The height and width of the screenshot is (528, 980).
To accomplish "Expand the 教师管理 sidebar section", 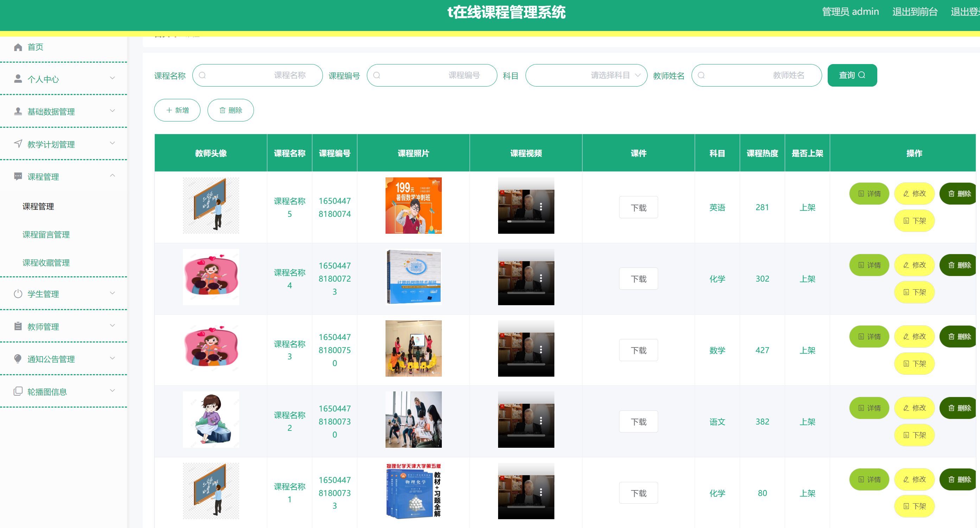I will (x=112, y=326).
